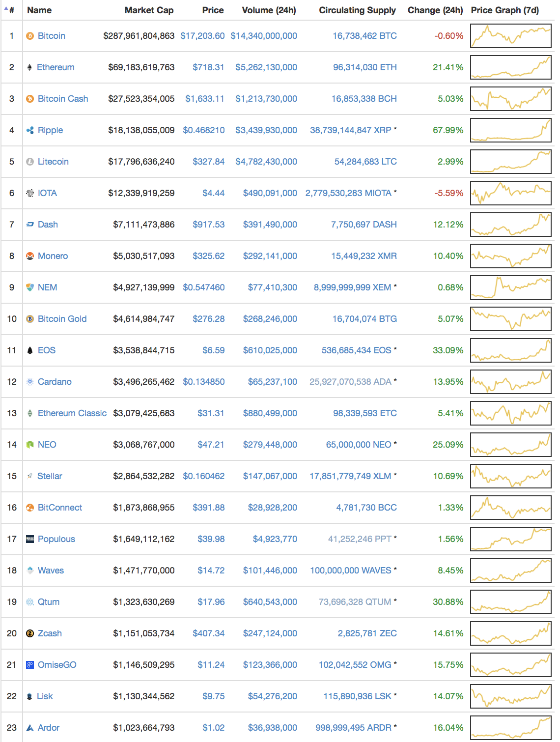Open the Stellar name link
The height and width of the screenshot is (742, 560).
coord(50,476)
